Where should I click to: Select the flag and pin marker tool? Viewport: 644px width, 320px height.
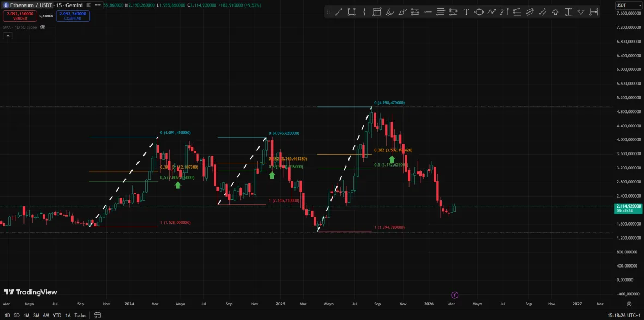tap(504, 12)
